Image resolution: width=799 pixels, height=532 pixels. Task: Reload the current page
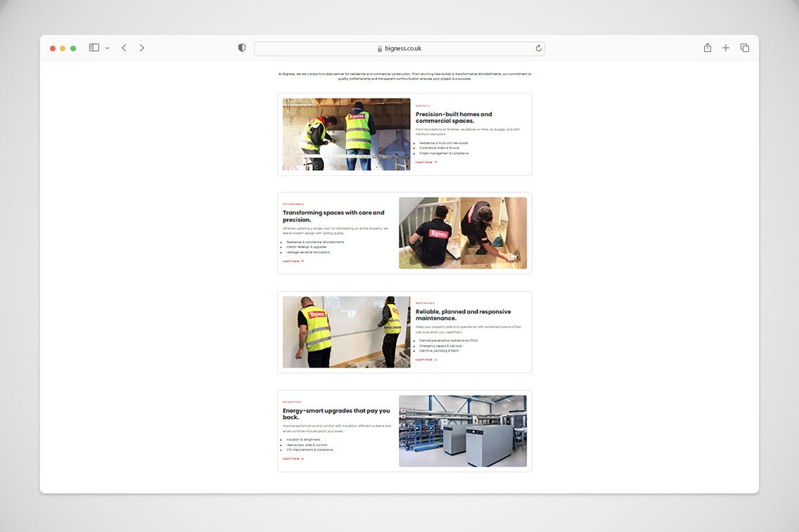click(538, 48)
